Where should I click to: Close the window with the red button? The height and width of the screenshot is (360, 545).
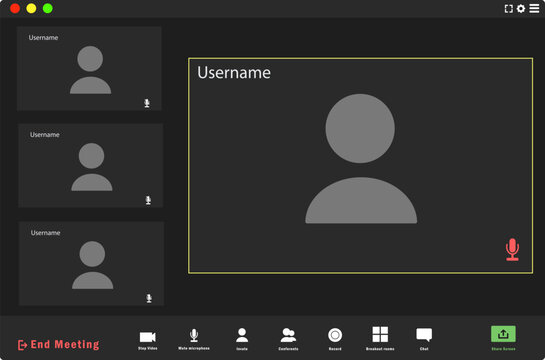(15, 8)
